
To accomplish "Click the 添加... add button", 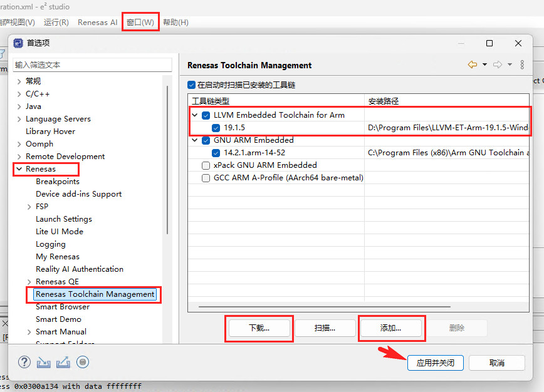I will pyautogui.click(x=391, y=328).
